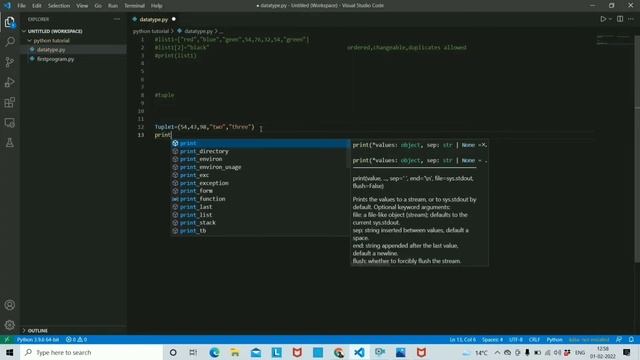Image resolution: width=640 pixels, height=360 pixels.
Task: Click python tutorial in the breadcrumb
Action: pyautogui.click(x=151, y=31)
